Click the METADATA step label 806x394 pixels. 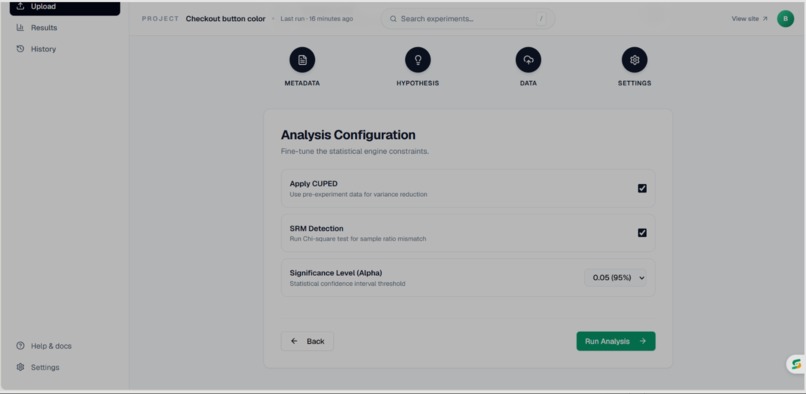coord(302,83)
